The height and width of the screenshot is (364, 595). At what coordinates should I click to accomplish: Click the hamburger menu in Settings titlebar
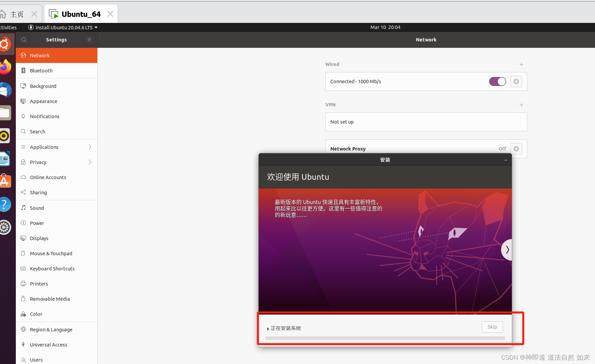click(x=89, y=39)
